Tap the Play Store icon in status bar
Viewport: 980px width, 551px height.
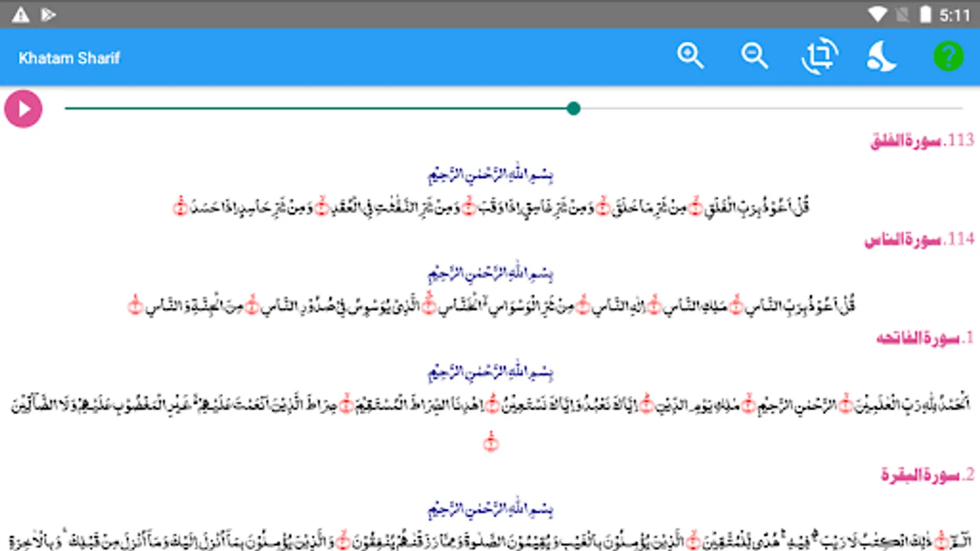tap(48, 14)
